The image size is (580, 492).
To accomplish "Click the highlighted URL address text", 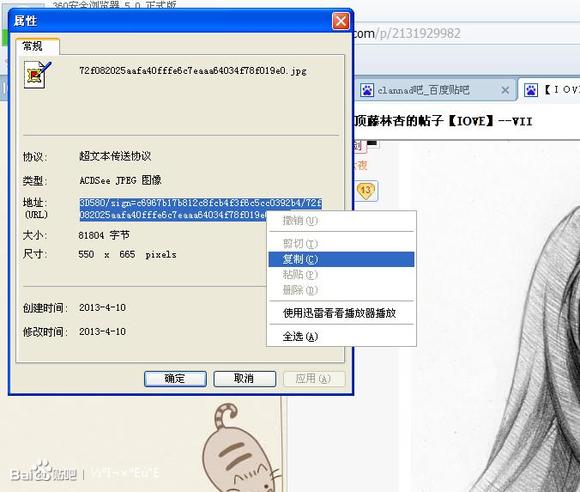I will 200,209.
